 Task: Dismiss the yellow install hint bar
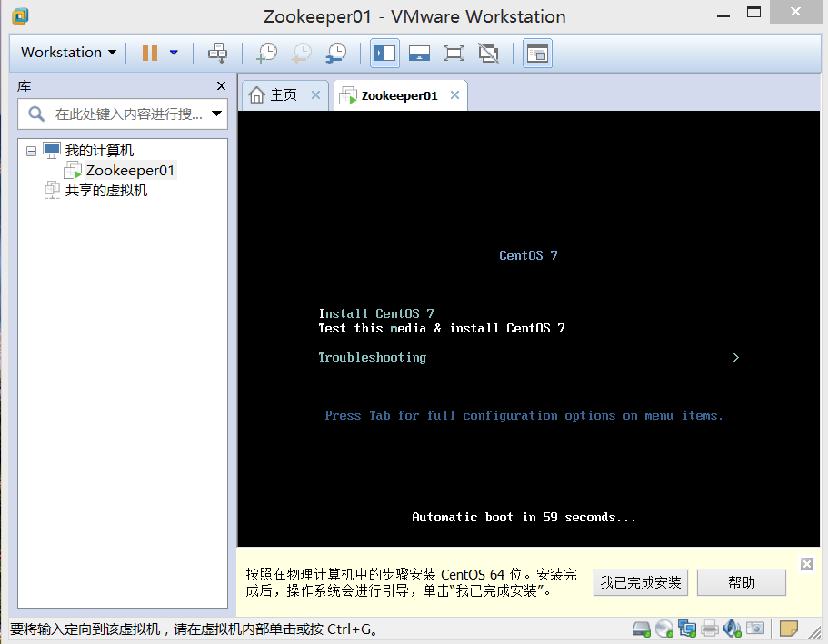tap(807, 564)
